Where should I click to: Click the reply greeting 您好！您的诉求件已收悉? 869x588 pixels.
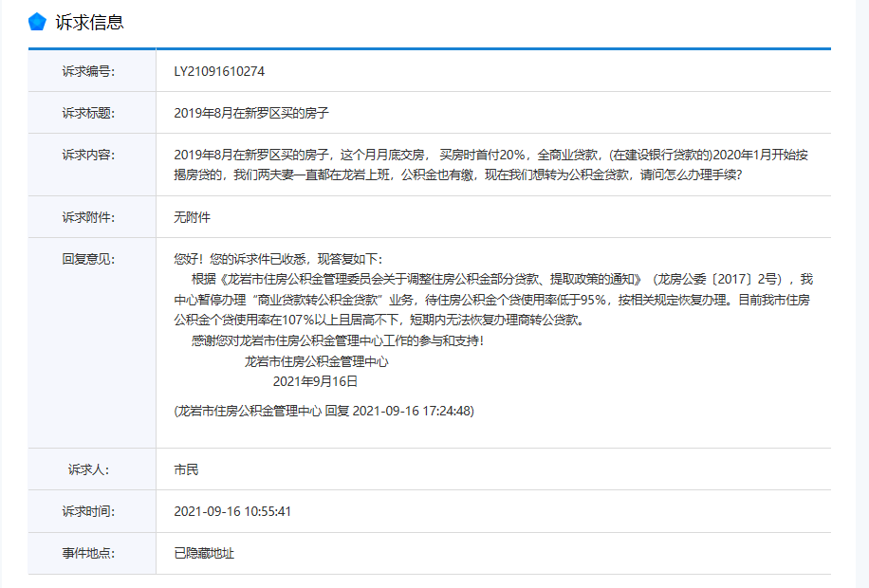click(x=277, y=259)
